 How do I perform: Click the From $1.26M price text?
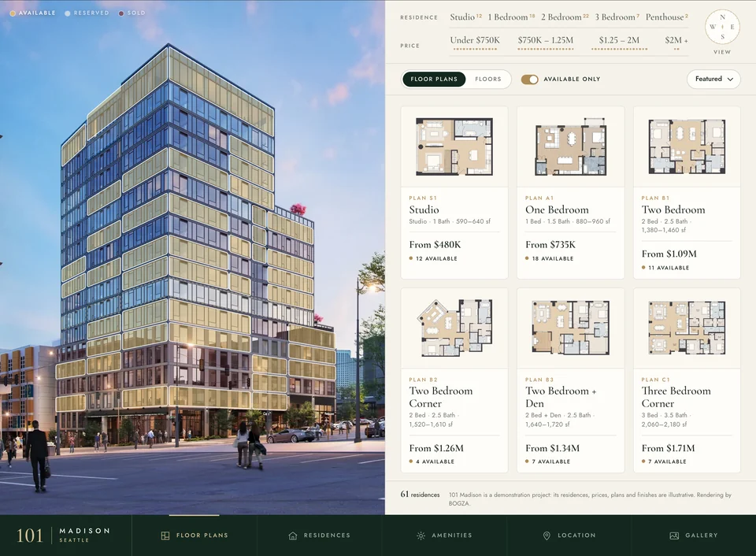[436, 448]
